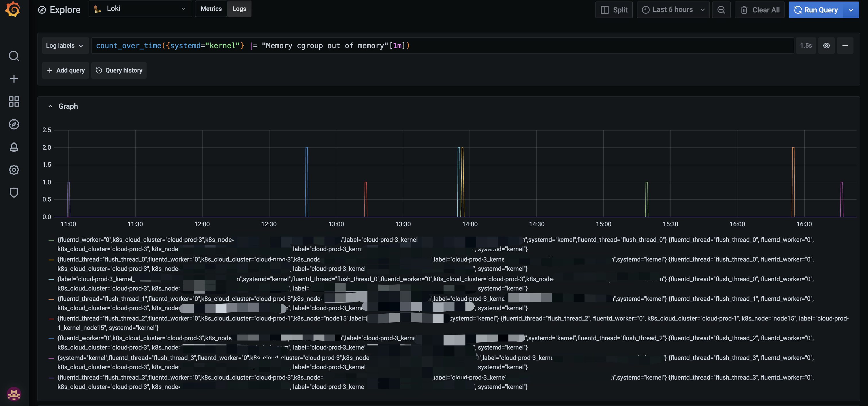Switch query mode to Metrics
This screenshot has width=868, height=406.
(211, 9)
